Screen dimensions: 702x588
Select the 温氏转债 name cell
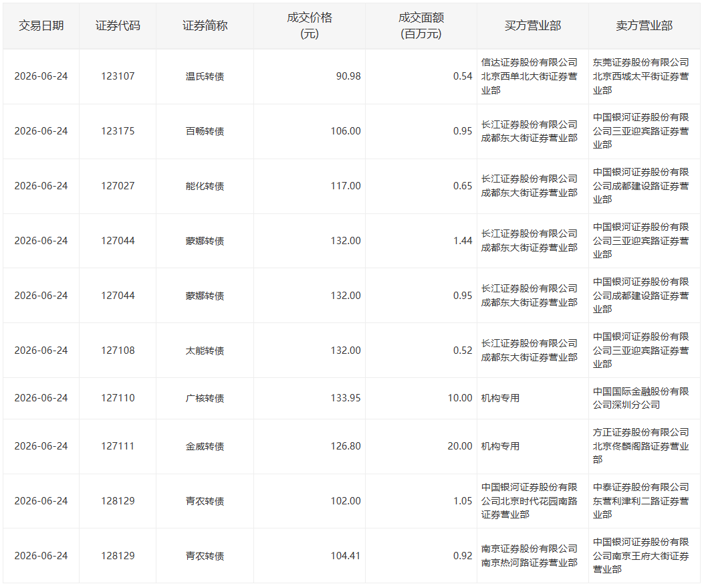(205, 76)
